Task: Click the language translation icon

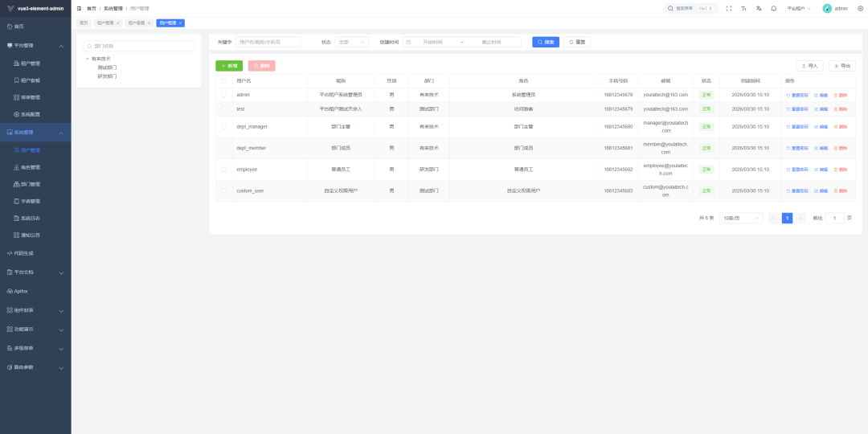Action: 759,8
